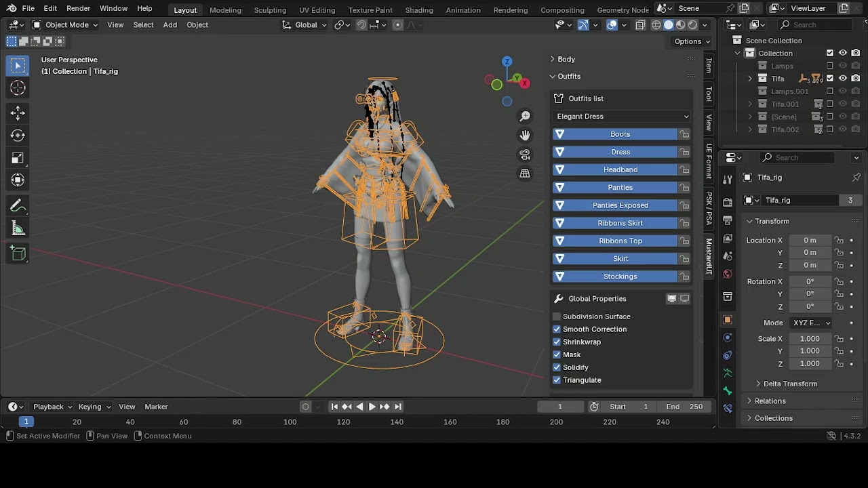Viewport: 868px width, 488px height.
Task: Jump to the timeline start frame
Action: coord(334,407)
